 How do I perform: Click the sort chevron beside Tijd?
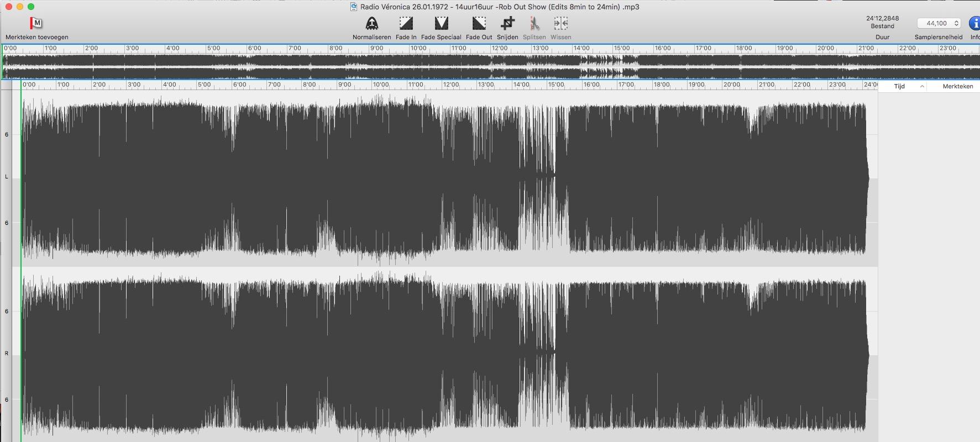922,86
